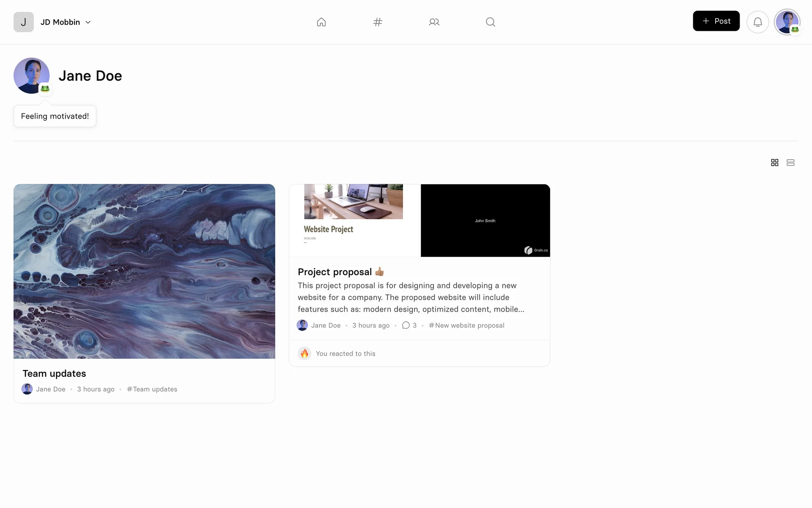Click the frog status emoji badge
Image resolution: width=812 pixels, height=508 pixels.
(x=45, y=89)
